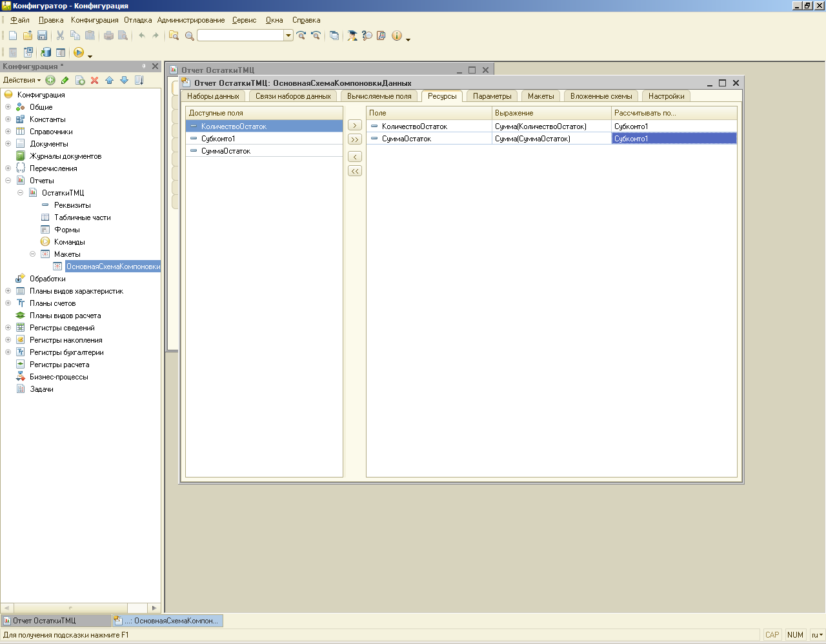Open the search box dropdown arrow
This screenshot has height=644, width=826.
288,35
